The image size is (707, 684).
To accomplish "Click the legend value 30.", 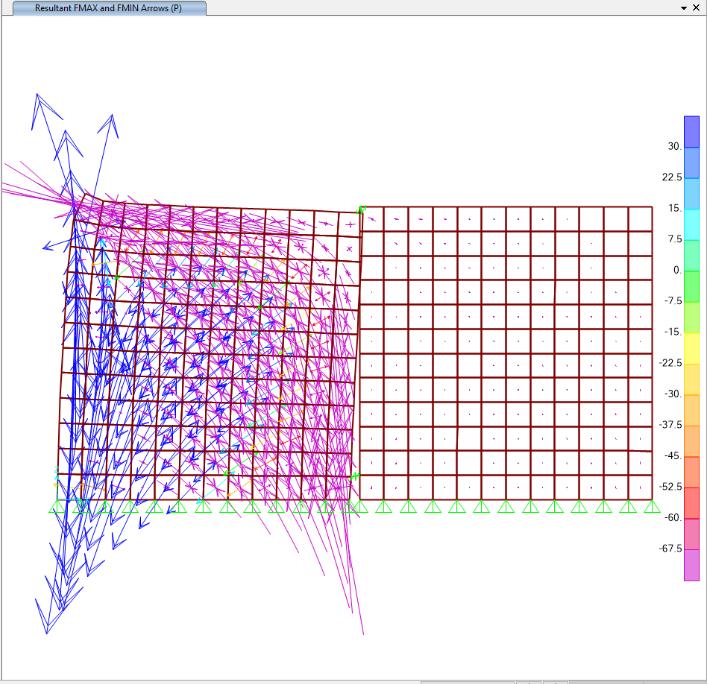I will point(675,147).
